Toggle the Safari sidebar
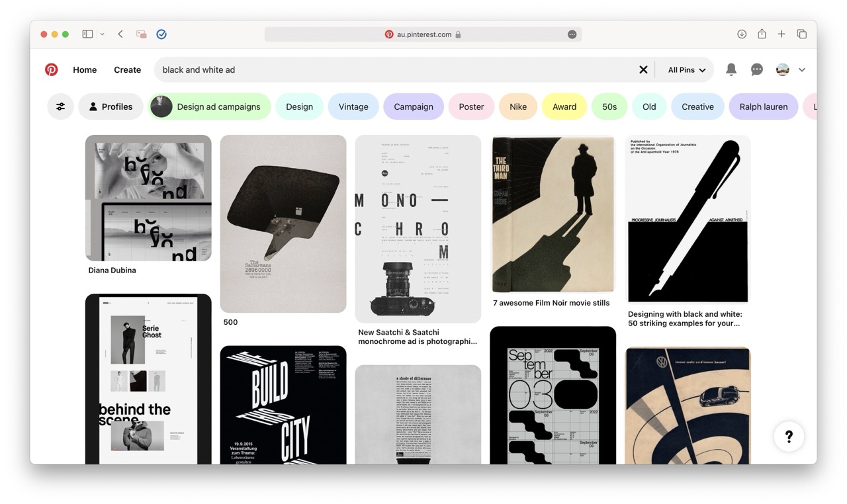Viewport: 847px width, 504px height. tap(87, 34)
